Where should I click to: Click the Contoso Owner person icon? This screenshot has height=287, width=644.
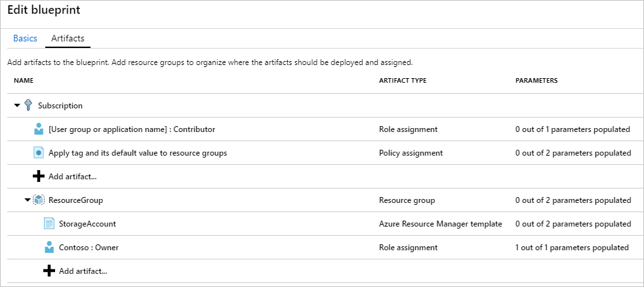point(49,247)
